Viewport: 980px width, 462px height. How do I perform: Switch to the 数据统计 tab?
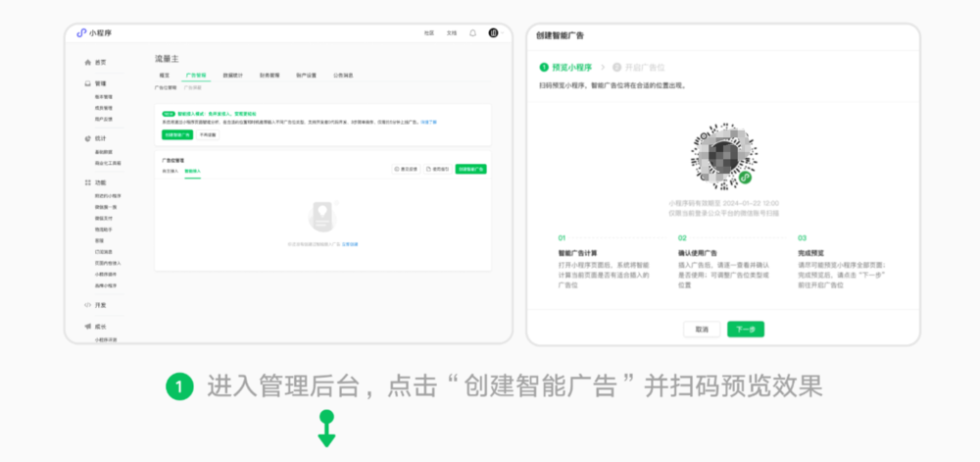click(x=232, y=75)
